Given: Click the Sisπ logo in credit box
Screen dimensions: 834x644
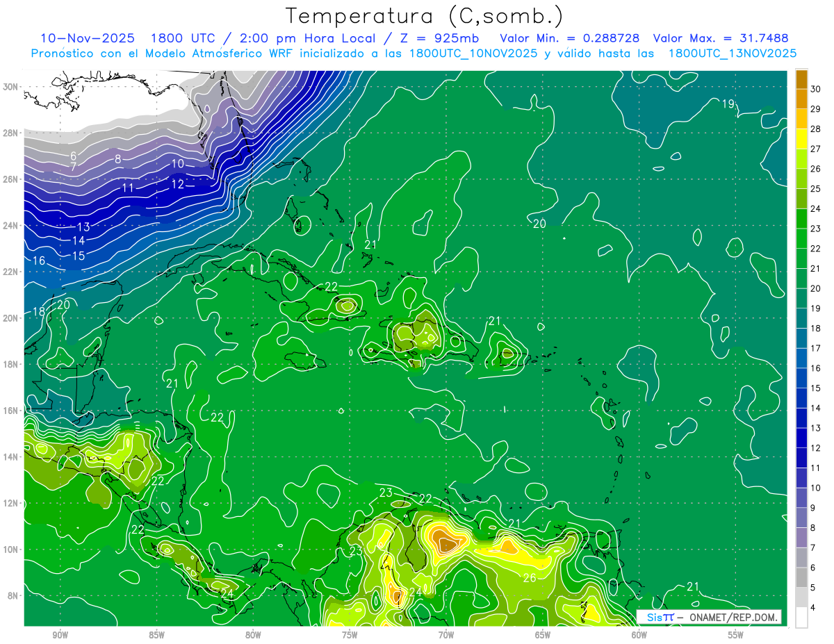Looking at the screenshot, I should (660, 617).
